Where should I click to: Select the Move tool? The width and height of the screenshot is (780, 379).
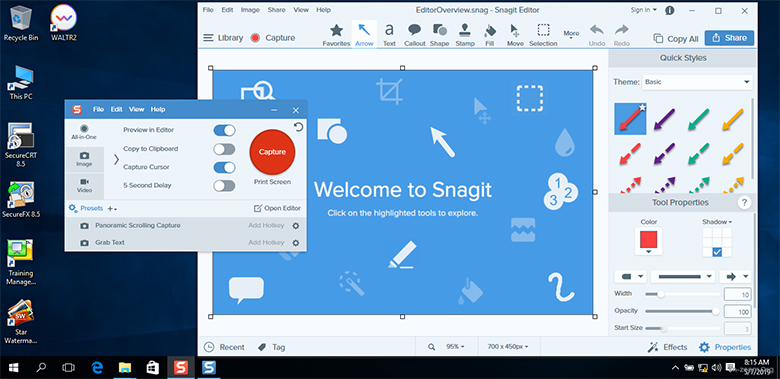[x=515, y=34]
